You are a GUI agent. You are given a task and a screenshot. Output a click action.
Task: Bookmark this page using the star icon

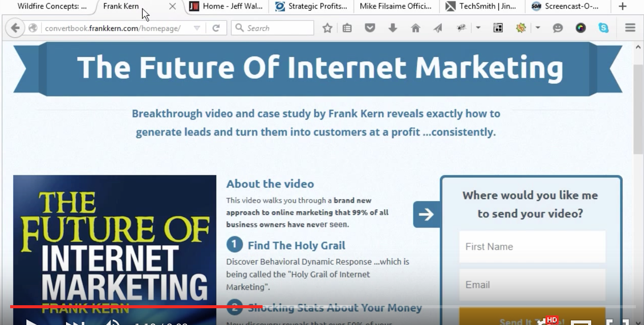tap(327, 28)
